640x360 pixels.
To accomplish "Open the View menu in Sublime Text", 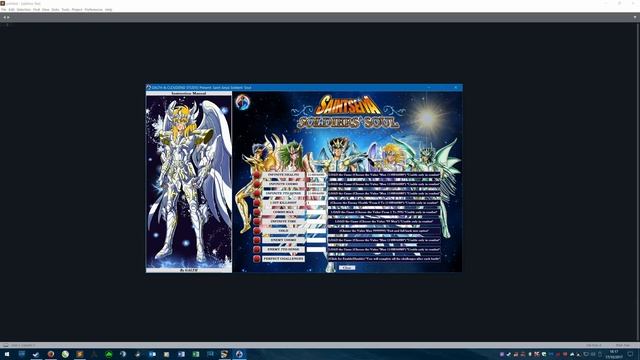I will [45, 9].
